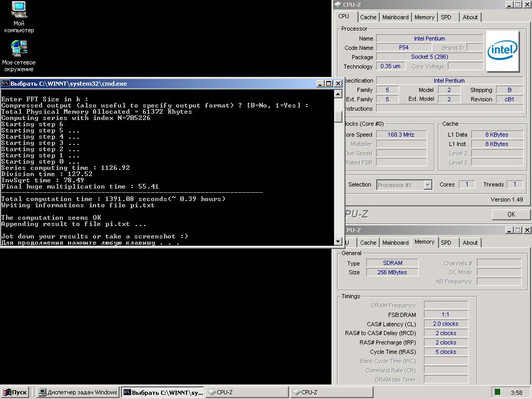This screenshot has width=532, height=399.
Task: Click Specification field Intel Pentium
Action: pos(449,81)
